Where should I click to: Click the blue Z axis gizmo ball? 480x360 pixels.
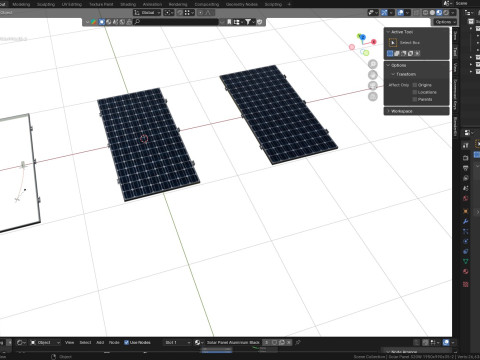coord(362,37)
